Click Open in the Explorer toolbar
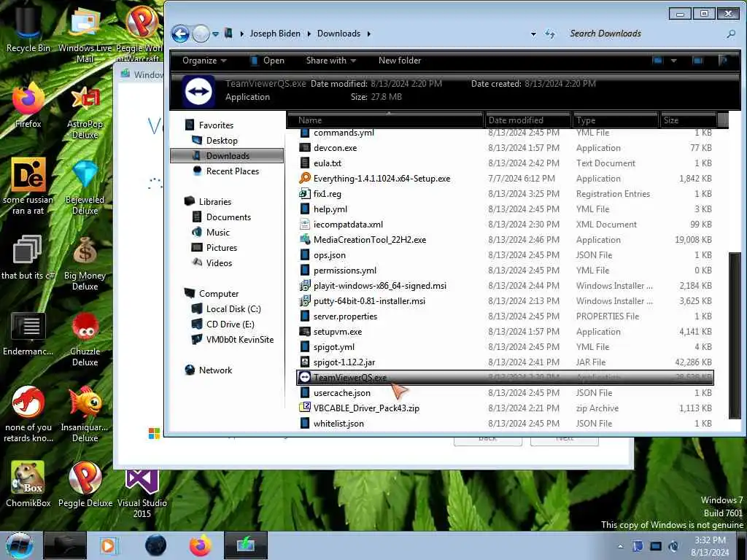Image resolution: width=747 pixels, height=560 pixels. pyautogui.click(x=268, y=61)
